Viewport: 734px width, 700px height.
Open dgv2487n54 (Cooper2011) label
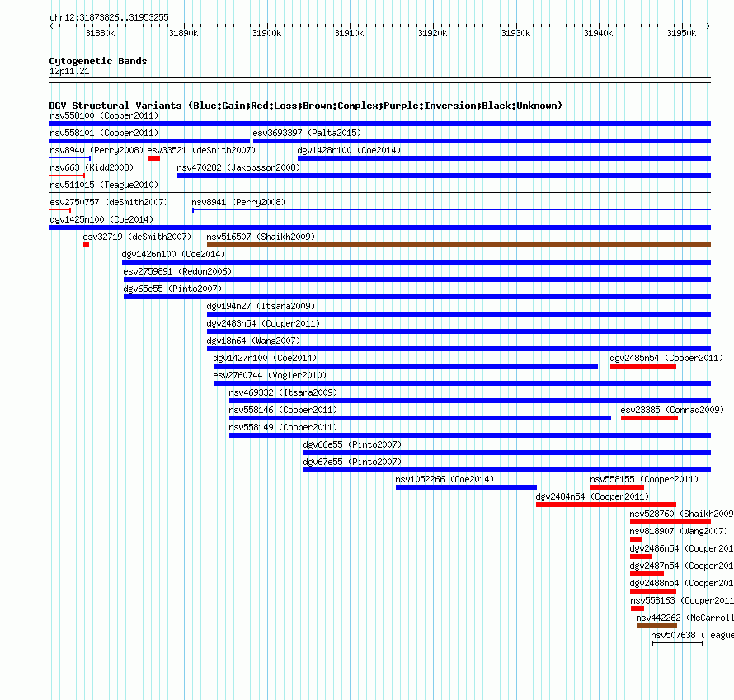coord(681,566)
